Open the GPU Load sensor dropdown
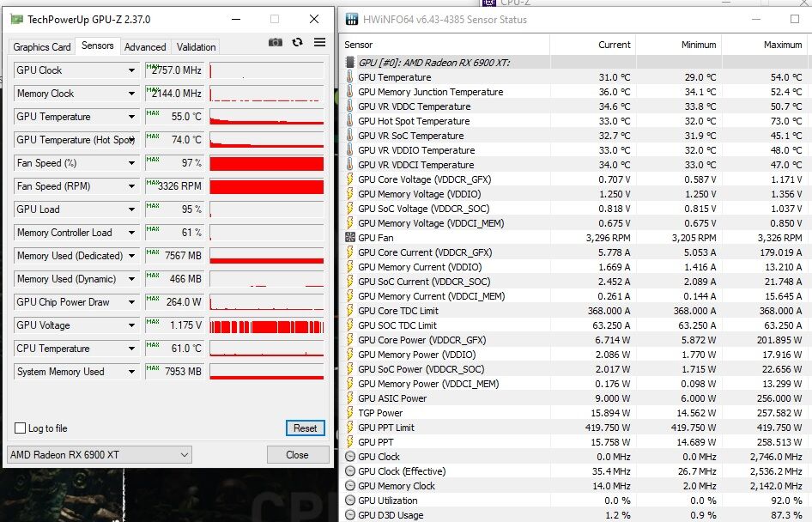 (131, 209)
